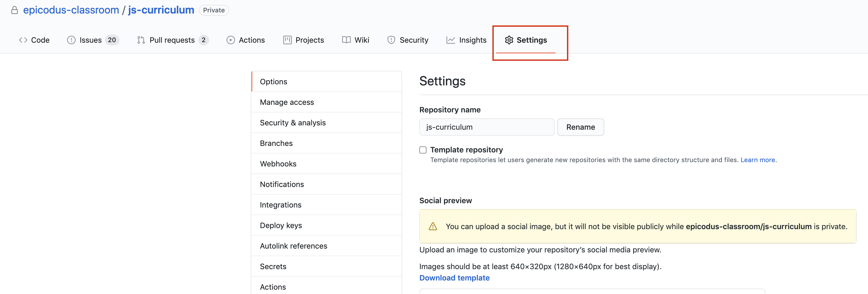Click the Repository name input field
The width and height of the screenshot is (868, 294).
click(487, 127)
